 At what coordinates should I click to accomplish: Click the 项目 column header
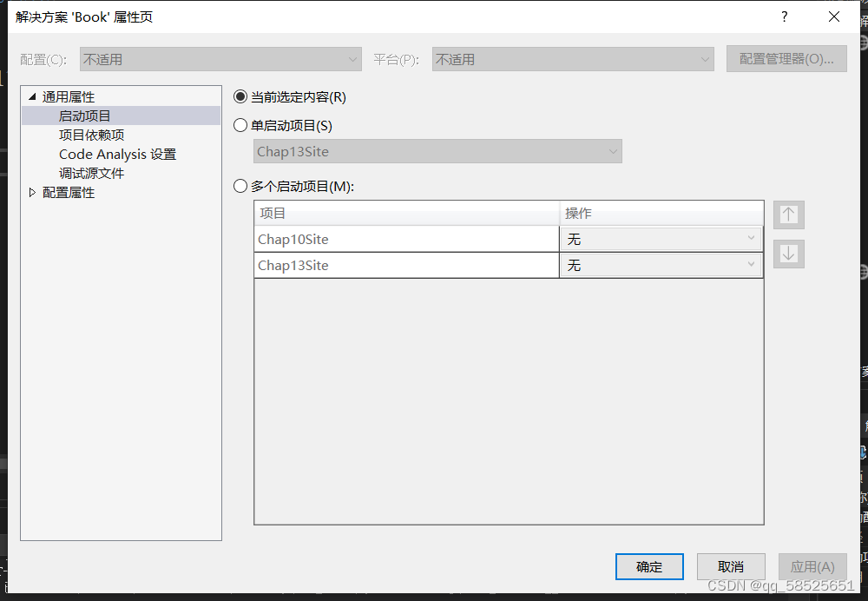tap(407, 214)
